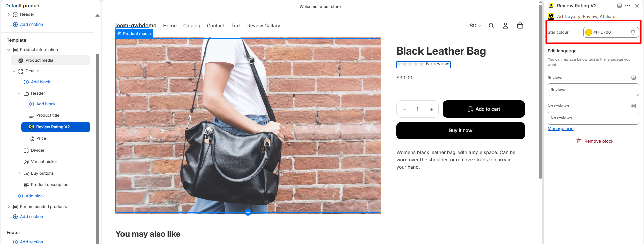Click the blue plus icon below product image
Screen dimensions: 644x244
tap(248, 212)
